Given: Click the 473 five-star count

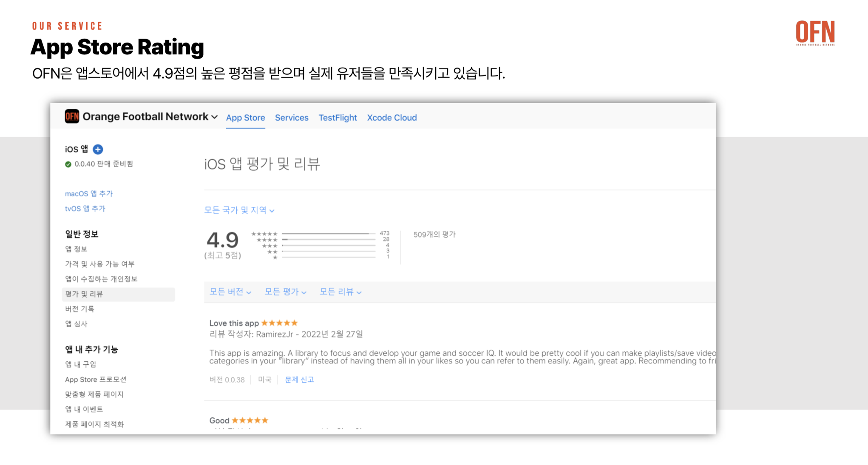Looking at the screenshot, I should pos(385,233).
